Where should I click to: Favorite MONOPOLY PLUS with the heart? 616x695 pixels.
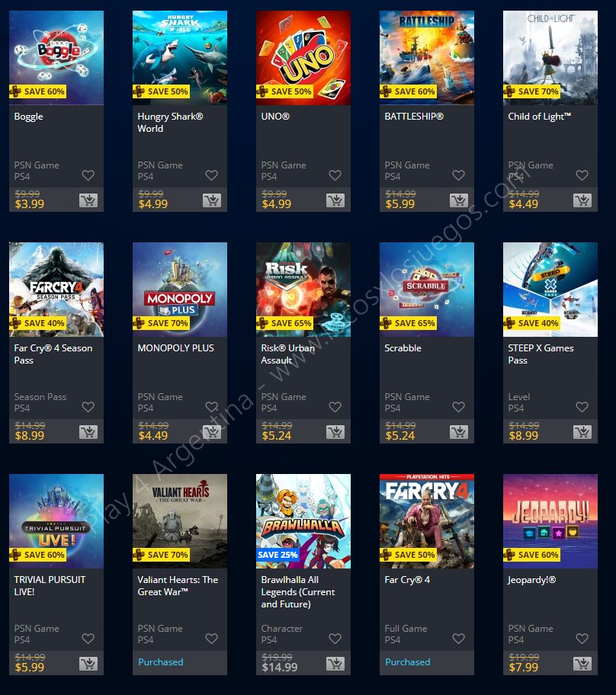point(211,407)
